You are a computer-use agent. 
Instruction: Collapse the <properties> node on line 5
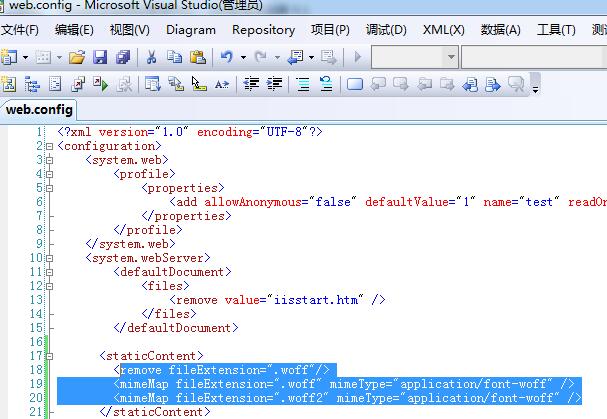click(50, 188)
